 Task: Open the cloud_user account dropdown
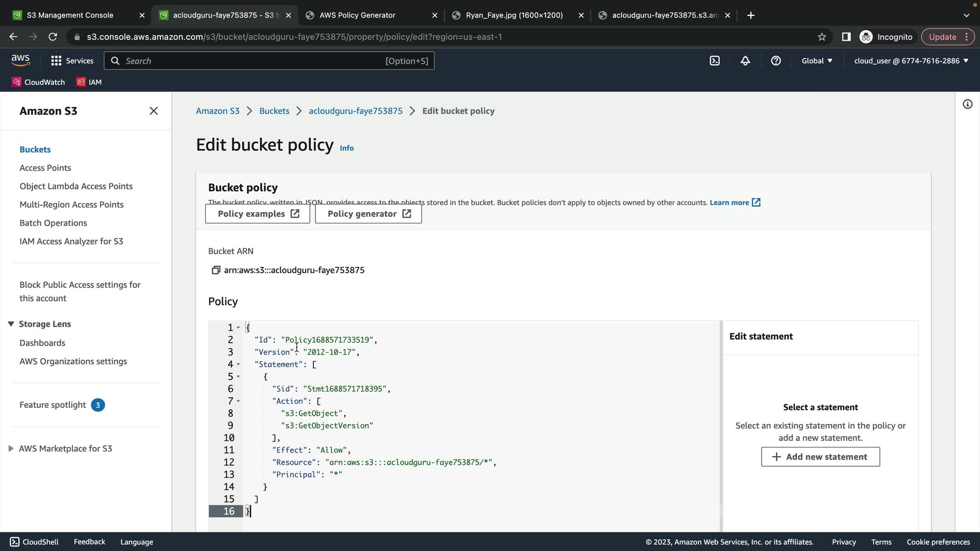coord(911,61)
